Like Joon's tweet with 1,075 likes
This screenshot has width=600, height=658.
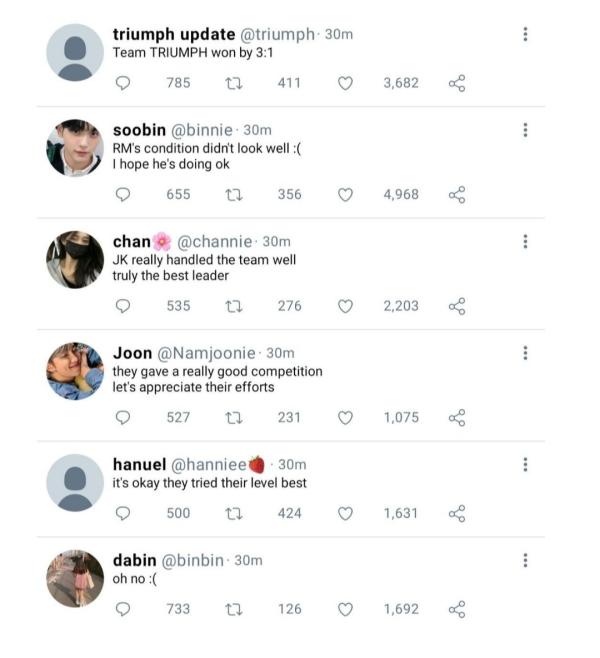coord(345,418)
